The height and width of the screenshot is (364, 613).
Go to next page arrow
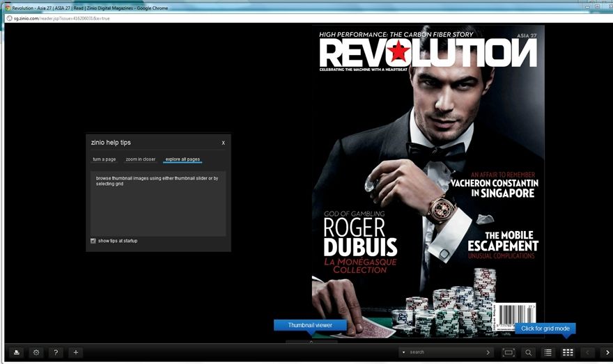pos(607,352)
